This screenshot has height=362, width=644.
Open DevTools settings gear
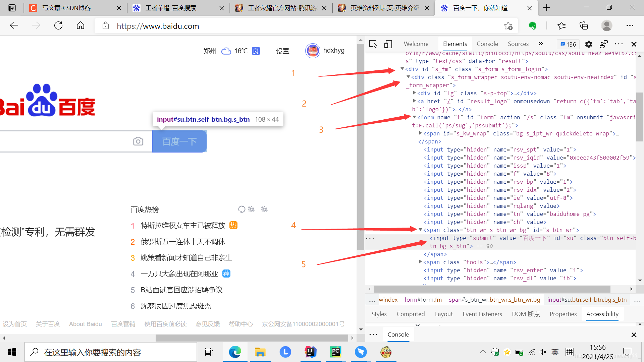pyautogui.click(x=589, y=44)
